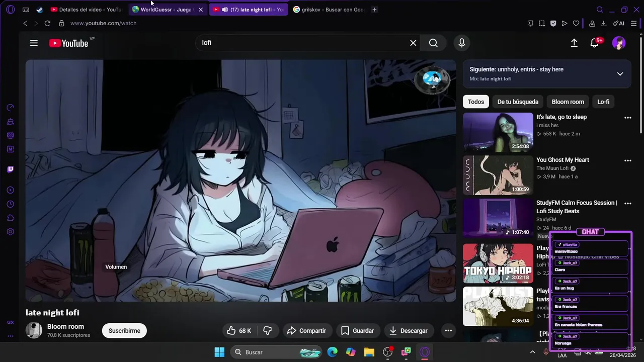Open GX Control speedometer in sidebar

tap(10, 108)
